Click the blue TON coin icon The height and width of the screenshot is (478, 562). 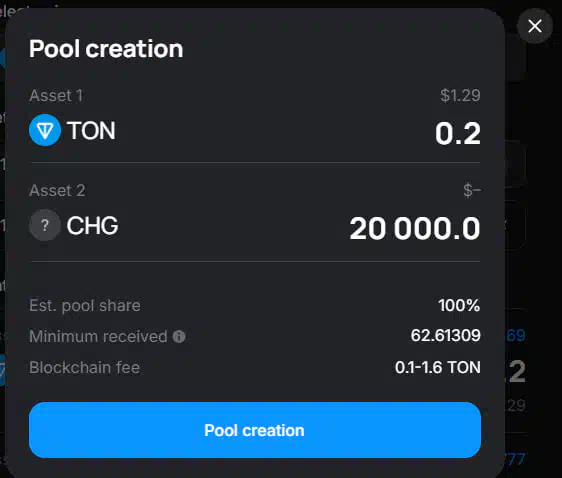click(x=45, y=130)
